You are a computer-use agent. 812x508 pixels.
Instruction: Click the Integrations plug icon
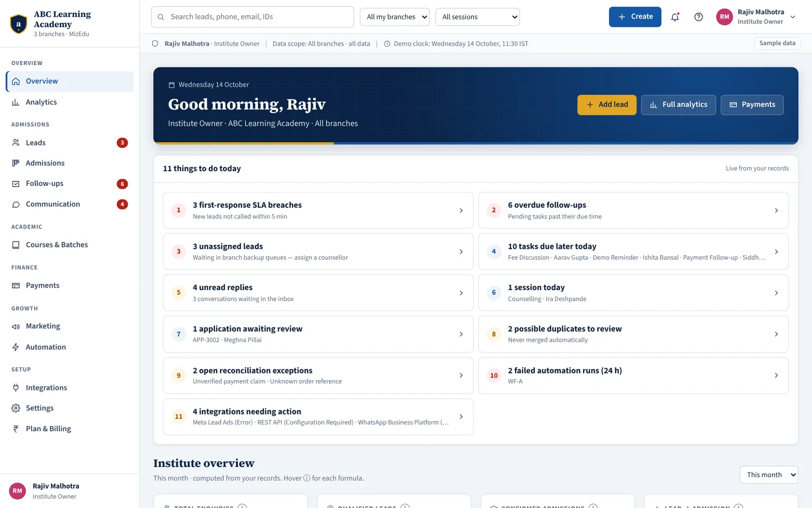pos(16,388)
